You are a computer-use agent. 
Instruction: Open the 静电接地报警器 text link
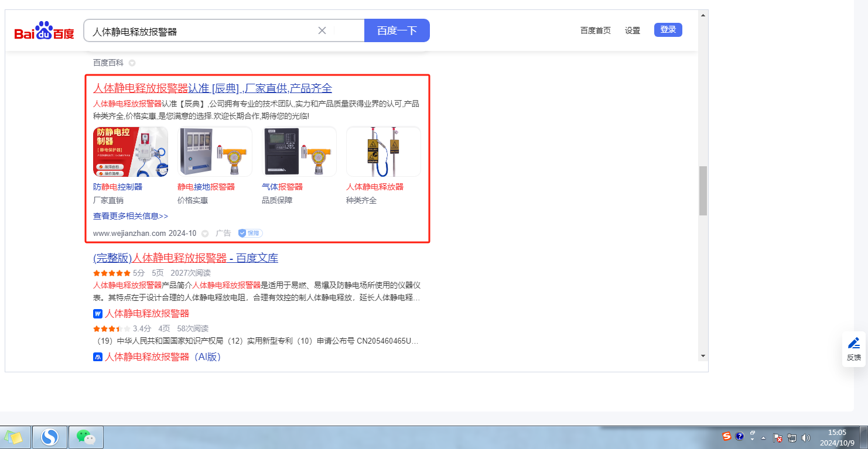click(x=206, y=187)
